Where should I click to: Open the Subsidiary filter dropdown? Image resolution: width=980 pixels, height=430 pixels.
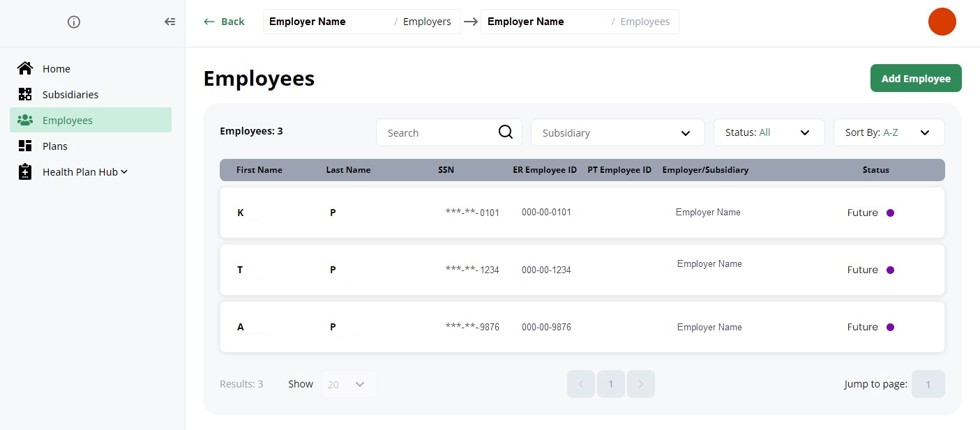(x=618, y=132)
